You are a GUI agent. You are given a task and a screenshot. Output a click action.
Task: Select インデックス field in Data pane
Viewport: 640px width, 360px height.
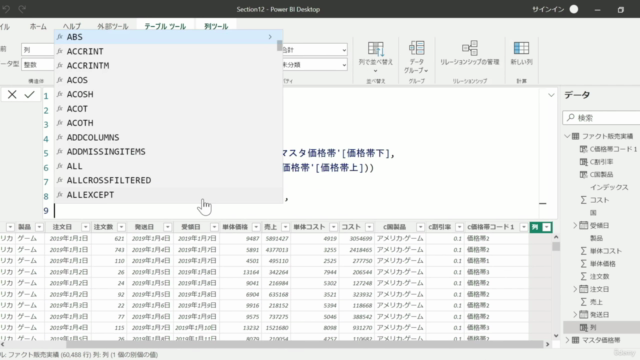[609, 187]
